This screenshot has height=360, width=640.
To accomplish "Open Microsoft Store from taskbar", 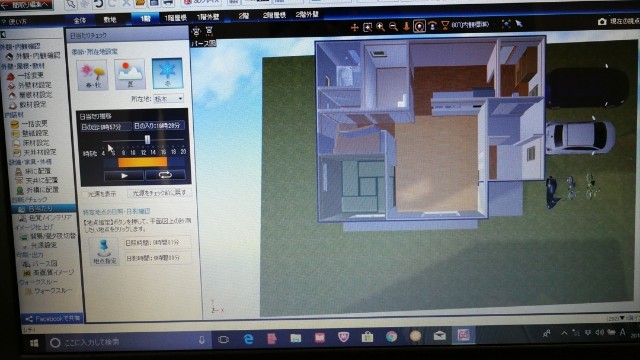I will [367, 337].
